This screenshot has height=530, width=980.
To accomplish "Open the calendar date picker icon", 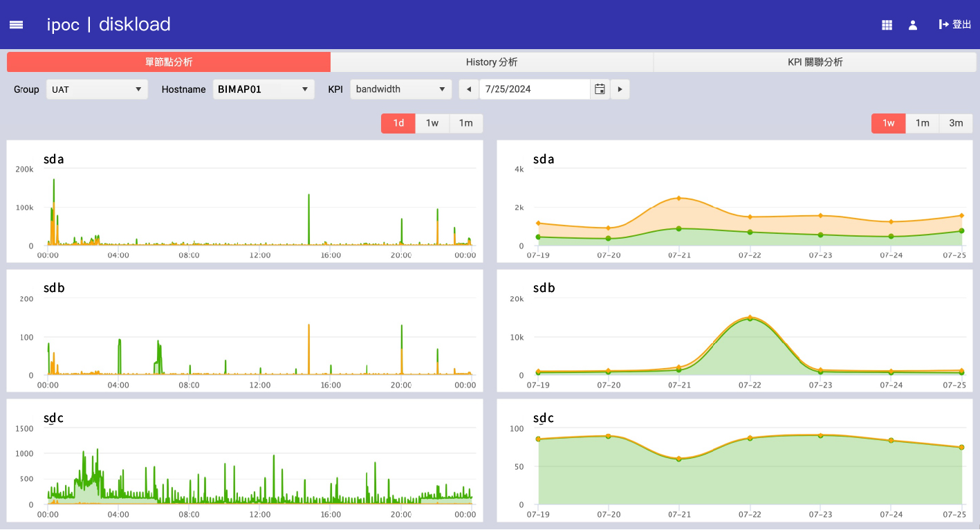I will [600, 89].
